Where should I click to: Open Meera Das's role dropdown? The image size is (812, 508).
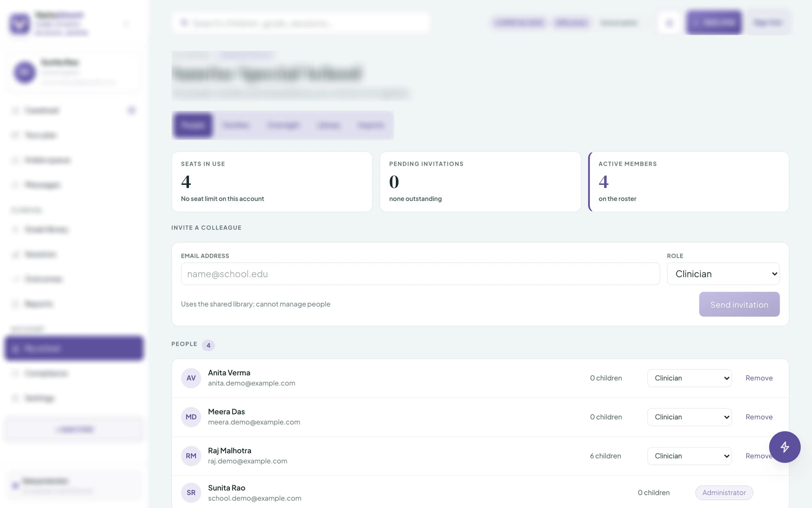690,417
